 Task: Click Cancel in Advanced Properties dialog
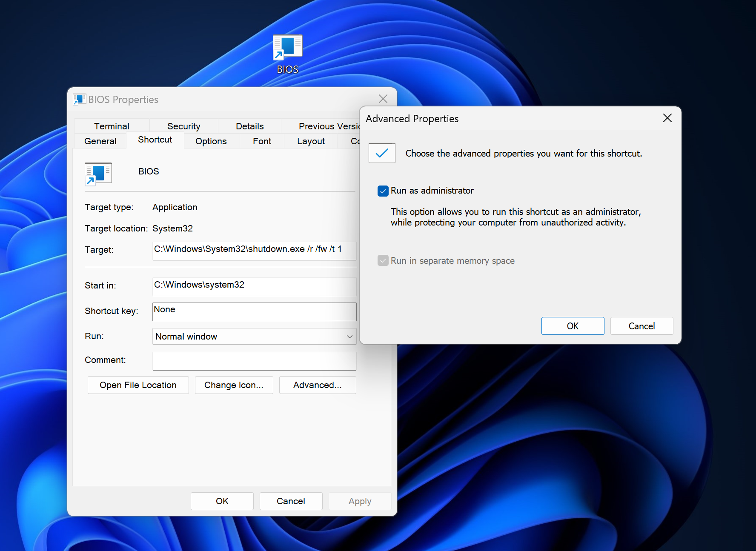[641, 326]
